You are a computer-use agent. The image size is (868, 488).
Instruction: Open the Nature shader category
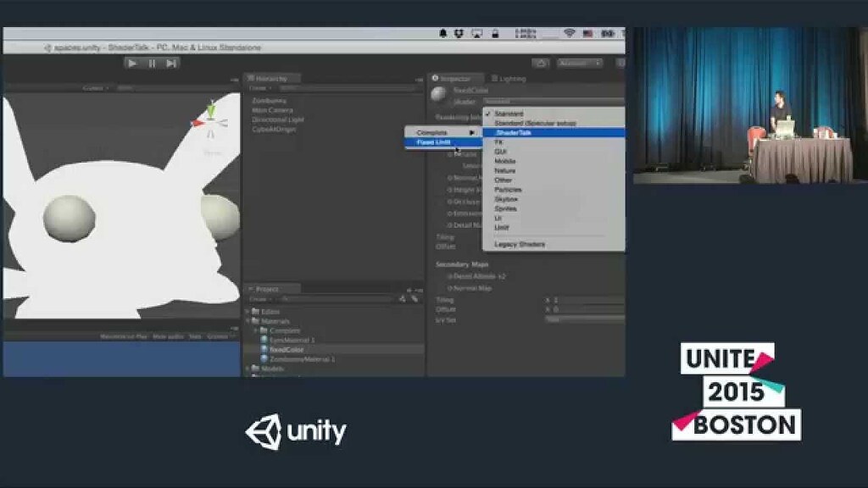point(554,170)
